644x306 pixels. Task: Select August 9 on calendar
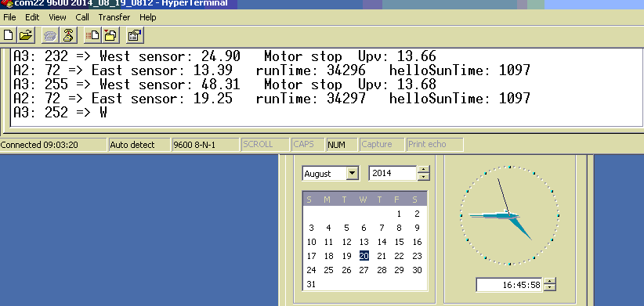click(417, 228)
